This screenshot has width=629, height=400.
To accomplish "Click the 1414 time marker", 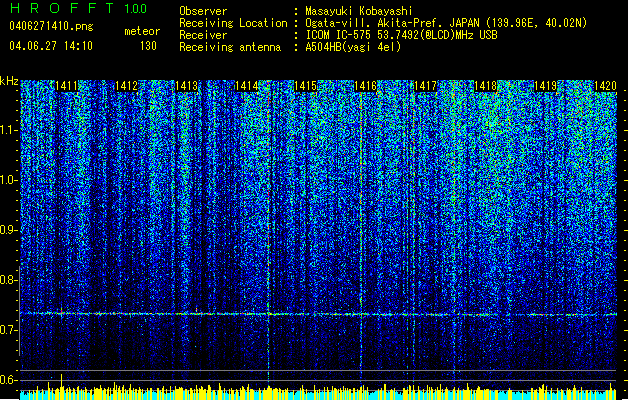I will [246, 86].
